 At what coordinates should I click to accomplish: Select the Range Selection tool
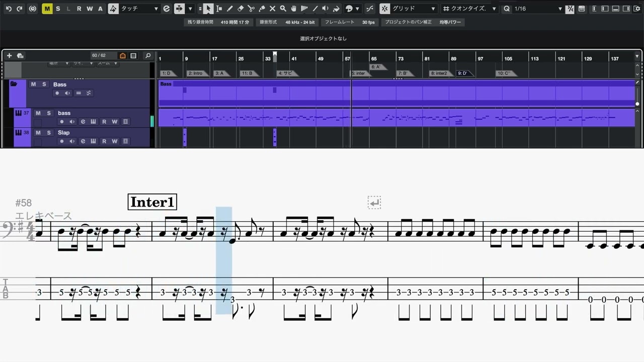point(219,9)
